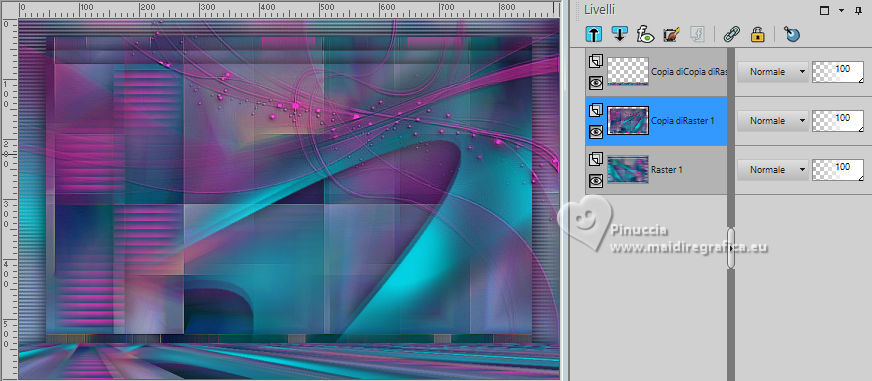Click the raster layer type icon of Raster 1
This screenshot has width=872, height=381.
pos(595,160)
